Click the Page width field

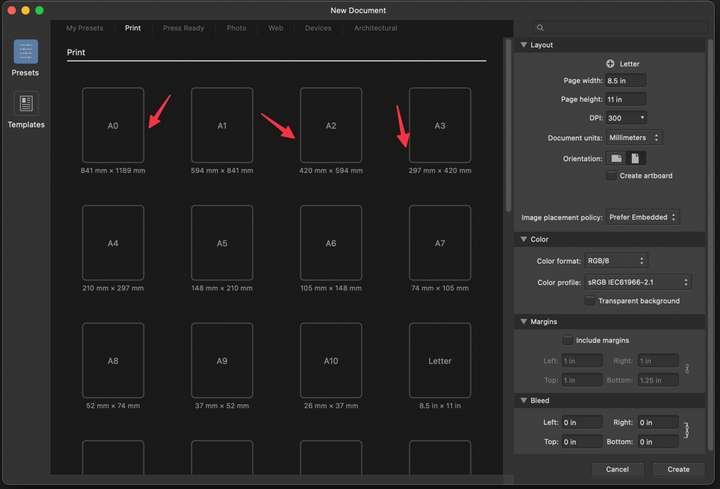point(625,81)
